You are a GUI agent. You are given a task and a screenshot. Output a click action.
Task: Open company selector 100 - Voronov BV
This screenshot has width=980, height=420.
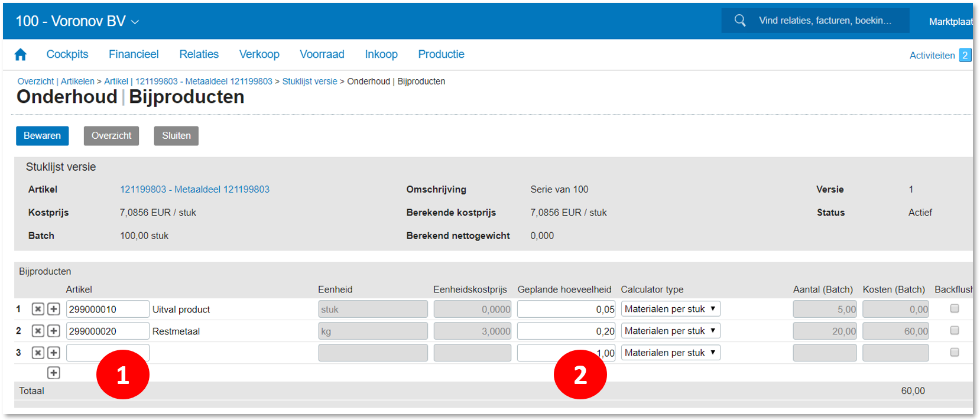tap(77, 21)
